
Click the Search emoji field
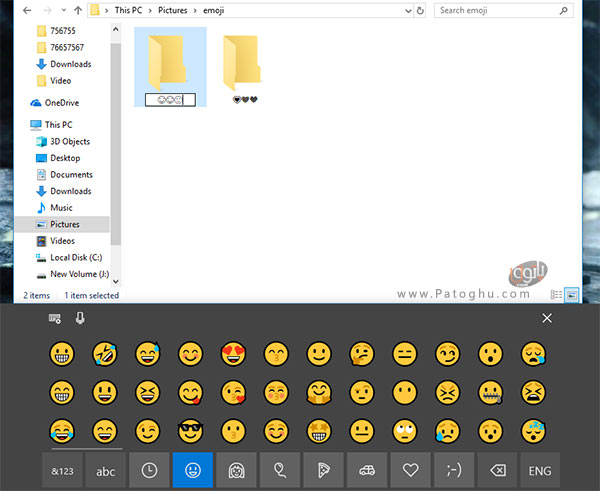click(x=504, y=10)
